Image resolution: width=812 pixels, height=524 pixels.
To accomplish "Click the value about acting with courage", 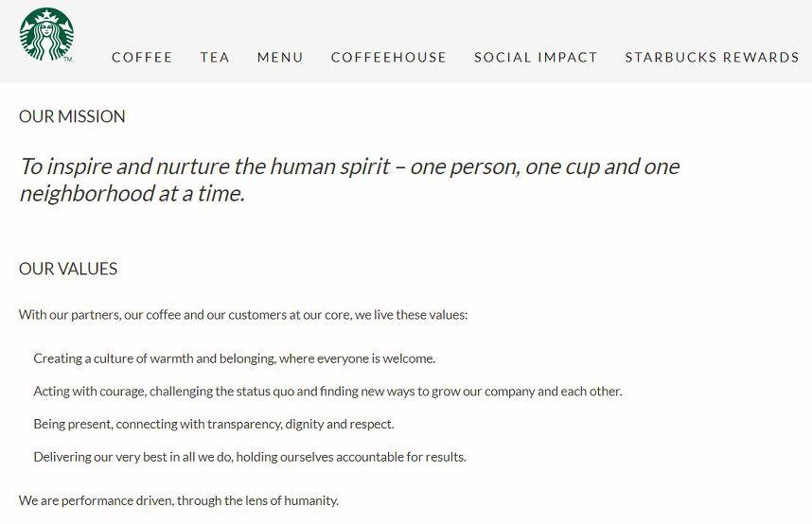I will coord(327,391).
